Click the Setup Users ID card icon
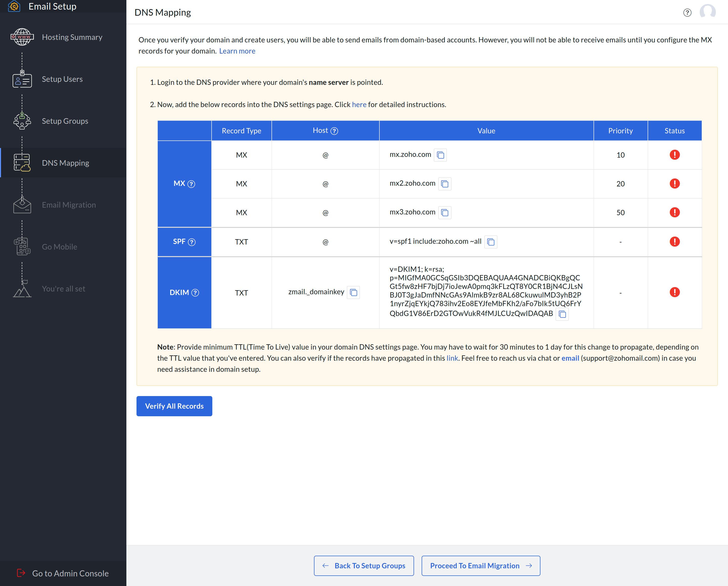 [22, 79]
